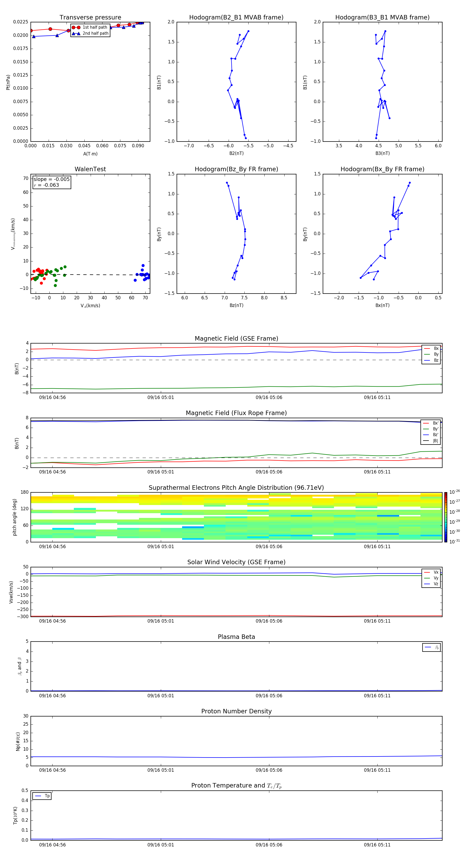Image resolution: width=473 pixels, height=868 pixels.
Task: Click the 'V_remaining(km/s)' y-axis label
Action: click(x=13, y=234)
